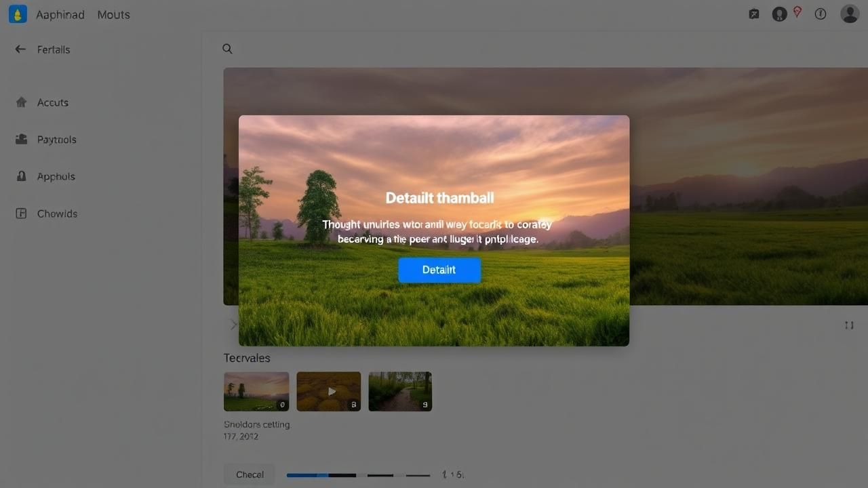Click the Chowids sidebar icon

[x=22, y=213]
